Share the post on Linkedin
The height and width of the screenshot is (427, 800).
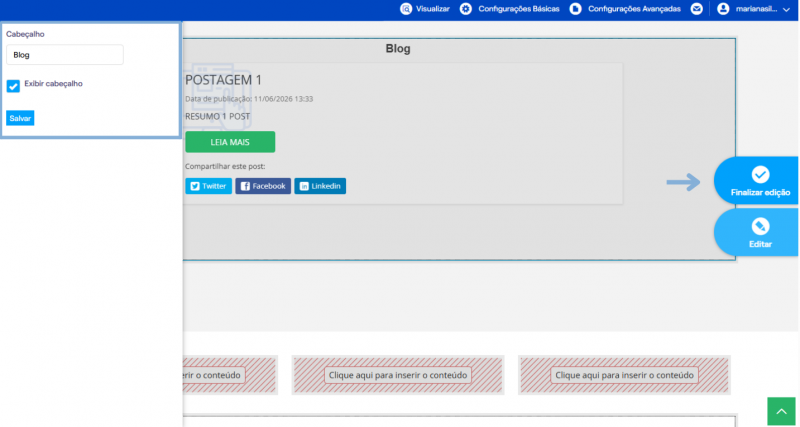[x=320, y=186]
